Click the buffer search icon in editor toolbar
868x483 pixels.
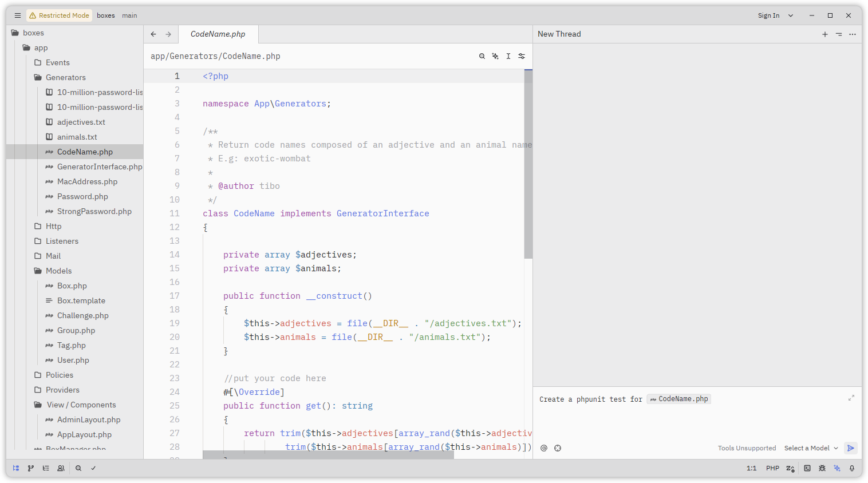(x=482, y=56)
